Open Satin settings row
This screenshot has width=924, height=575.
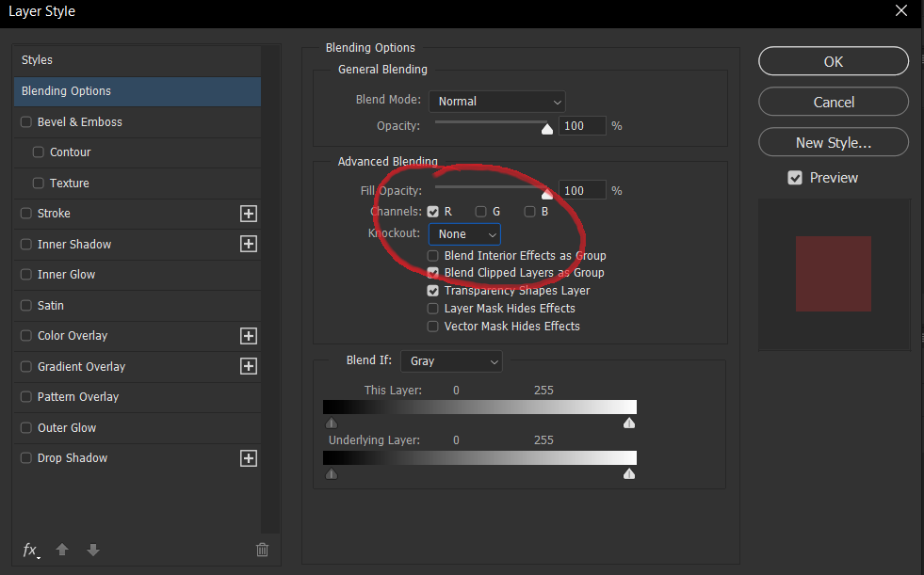pos(138,305)
